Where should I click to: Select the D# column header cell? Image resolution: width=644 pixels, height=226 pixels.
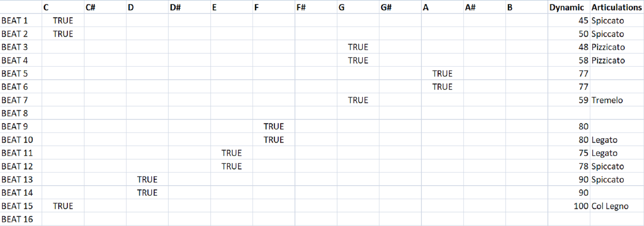[175, 8]
